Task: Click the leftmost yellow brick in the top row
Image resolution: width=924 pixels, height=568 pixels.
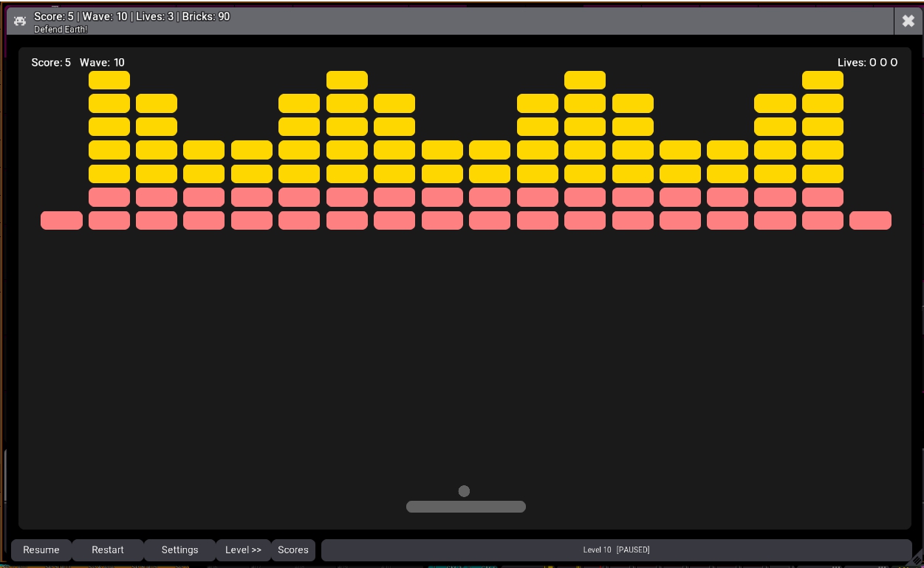Action: click(109, 80)
